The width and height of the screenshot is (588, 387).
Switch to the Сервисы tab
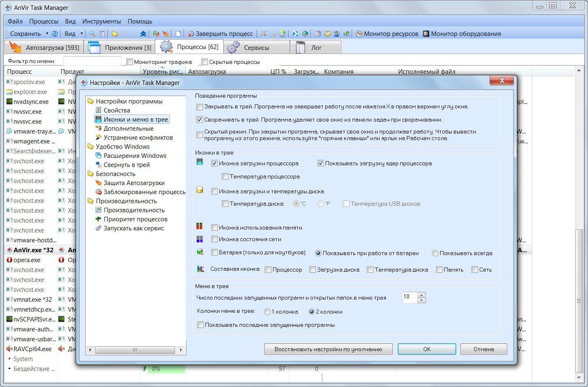(x=256, y=47)
